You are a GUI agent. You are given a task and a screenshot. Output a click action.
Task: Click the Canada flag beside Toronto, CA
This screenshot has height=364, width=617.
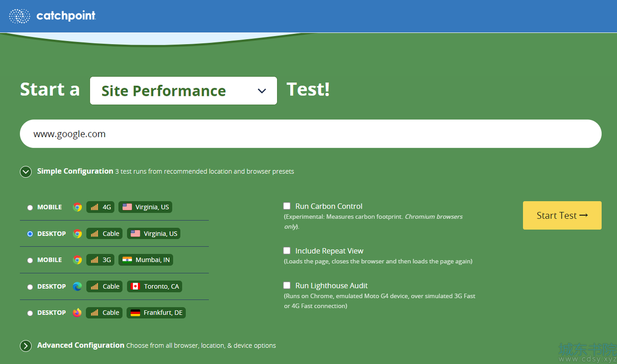point(135,286)
